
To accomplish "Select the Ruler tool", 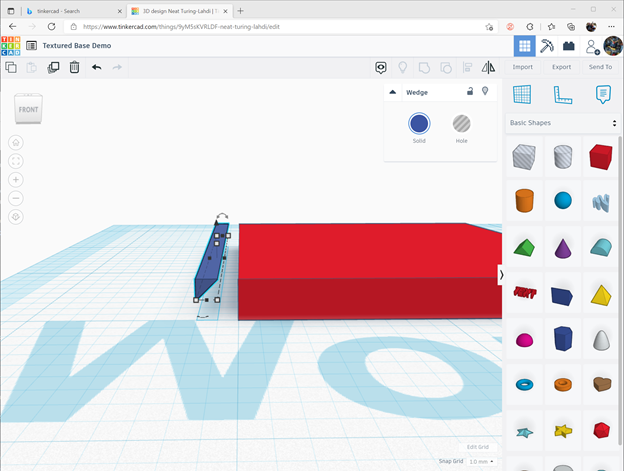I will pyautogui.click(x=563, y=95).
